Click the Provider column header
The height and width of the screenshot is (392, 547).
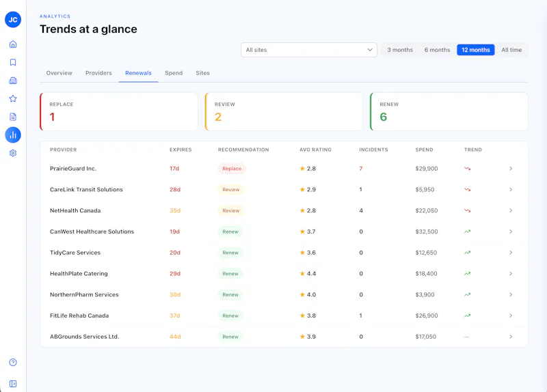pos(63,150)
